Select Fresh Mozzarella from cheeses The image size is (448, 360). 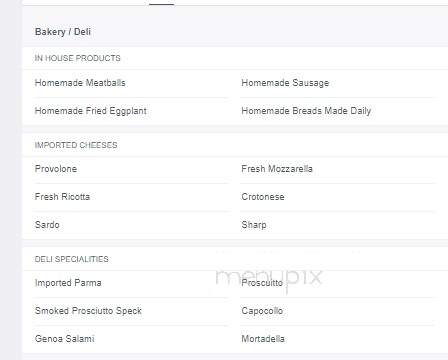tap(277, 169)
